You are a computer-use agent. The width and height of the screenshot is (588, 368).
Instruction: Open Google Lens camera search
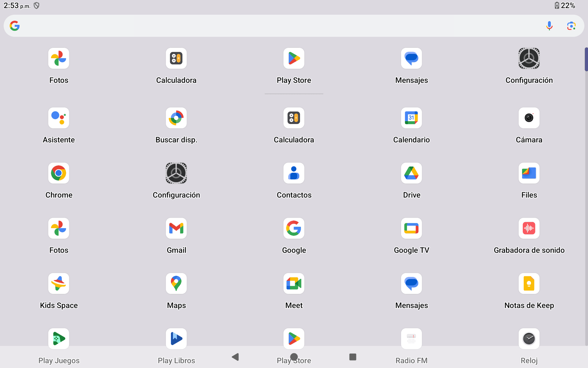pyautogui.click(x=571, y=26)
